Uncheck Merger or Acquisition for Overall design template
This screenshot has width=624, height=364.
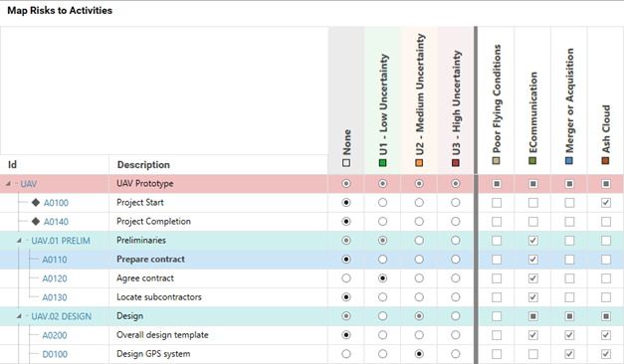pos(569,335)
